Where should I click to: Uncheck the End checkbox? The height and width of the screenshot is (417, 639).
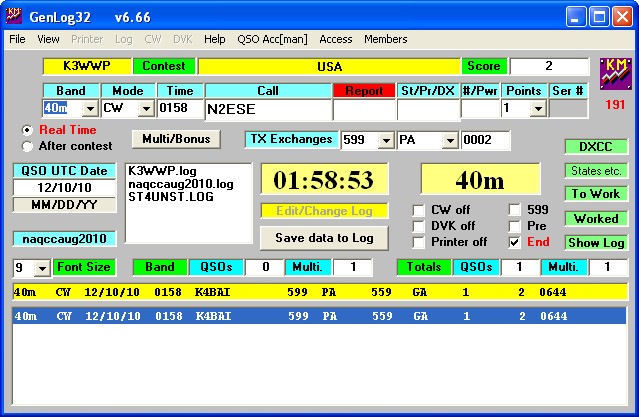pos(514,242)
